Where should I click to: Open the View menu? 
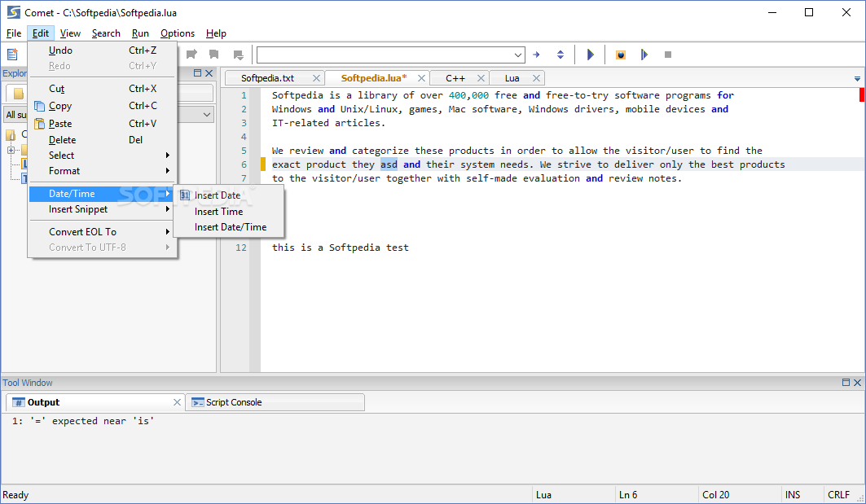point(70,33)
